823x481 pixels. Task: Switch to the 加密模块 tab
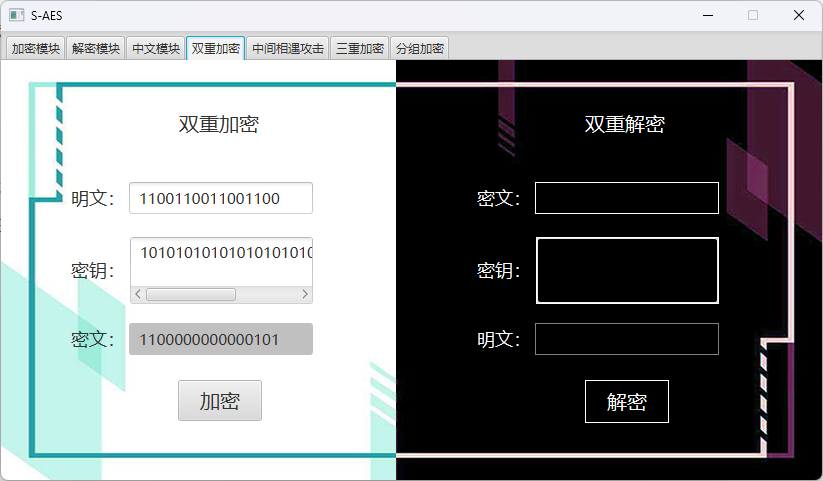tap(36, 48)
